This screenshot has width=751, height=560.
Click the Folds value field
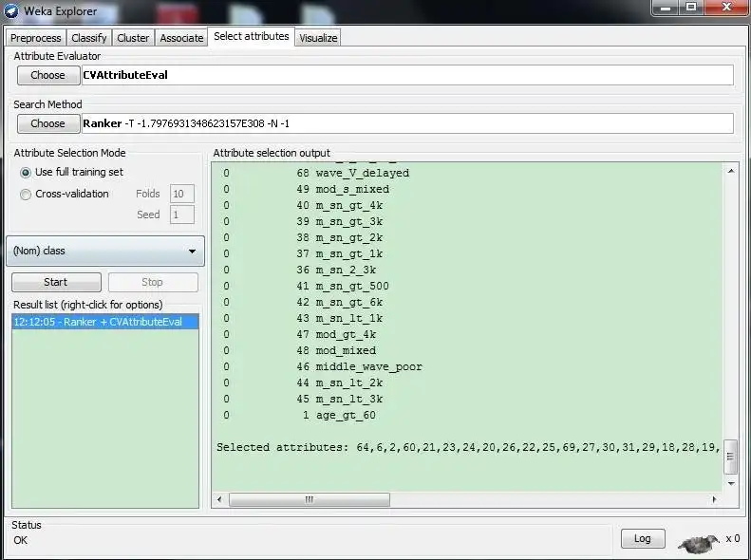click(182, 194)
